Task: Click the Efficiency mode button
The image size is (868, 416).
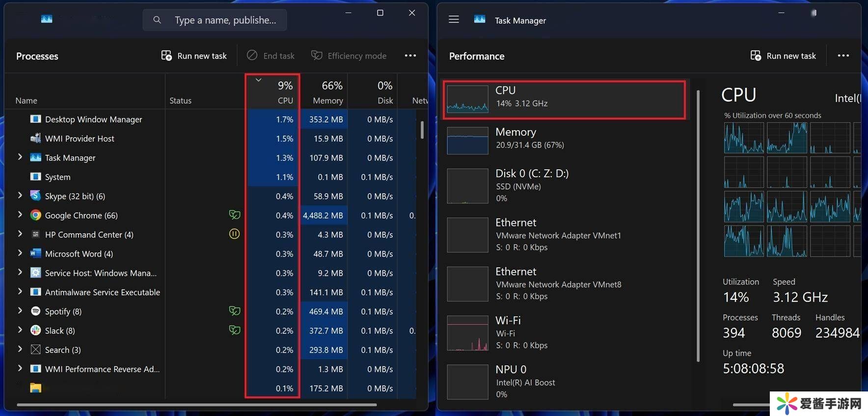Action: (x=349, y=56)
